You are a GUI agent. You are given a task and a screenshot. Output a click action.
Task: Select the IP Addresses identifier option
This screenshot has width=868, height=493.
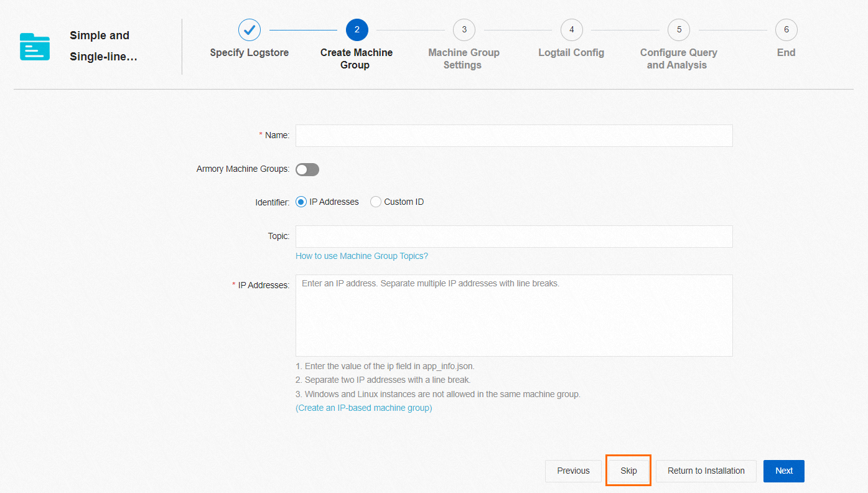301,201
